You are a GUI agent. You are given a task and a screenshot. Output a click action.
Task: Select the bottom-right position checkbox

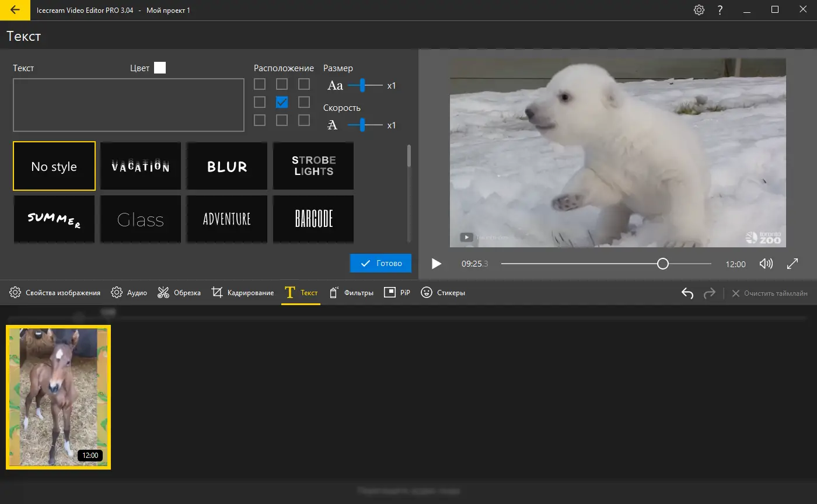pos(304,120)
